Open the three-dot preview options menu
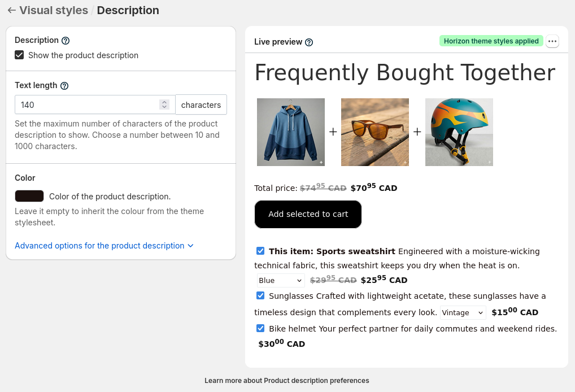Viewport: 575px width, 392px height. tap(552, 41)
